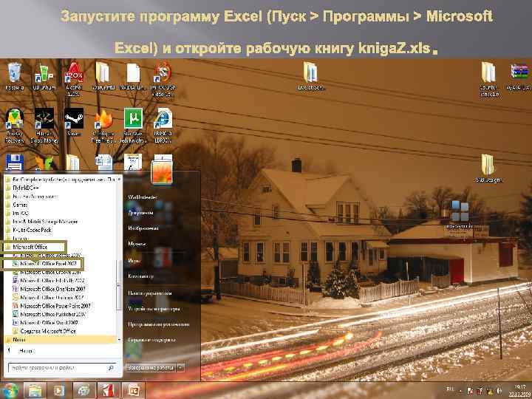
Task: Click the Windows Start orb
Action: tap(10, 390)
